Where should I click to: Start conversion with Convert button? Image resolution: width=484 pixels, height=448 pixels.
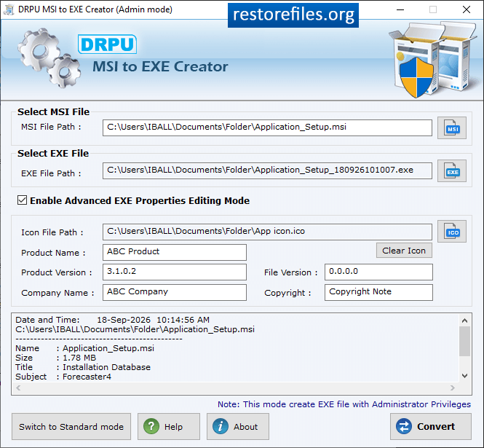[431, 426]
